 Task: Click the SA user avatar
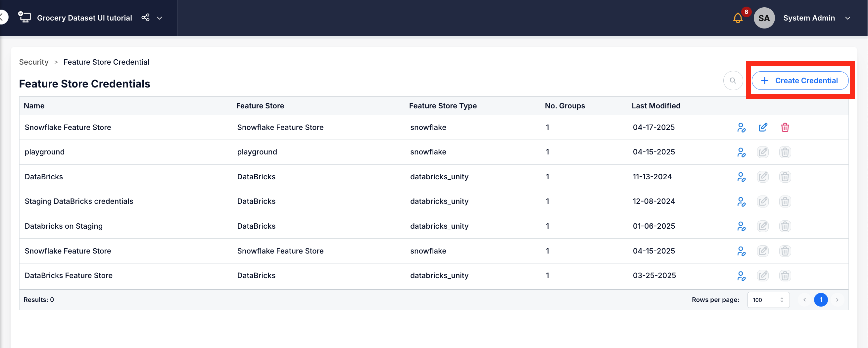coord(763,18)
